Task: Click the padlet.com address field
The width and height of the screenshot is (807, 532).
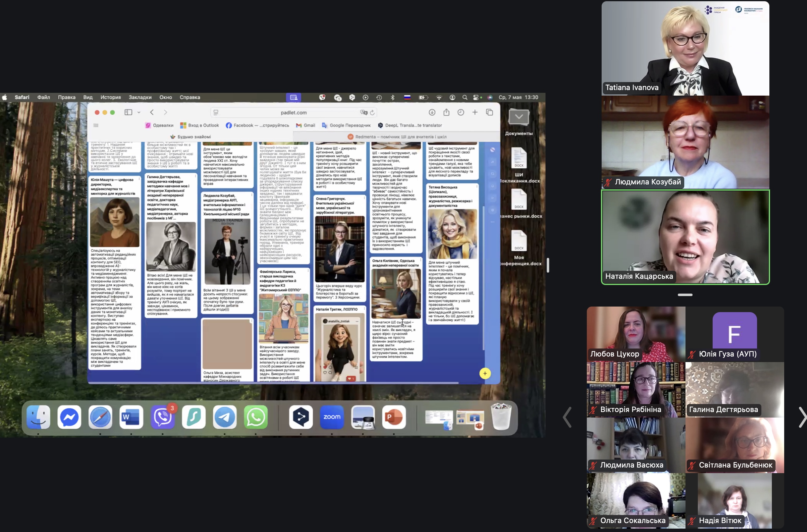Action: tap(294, 112)
